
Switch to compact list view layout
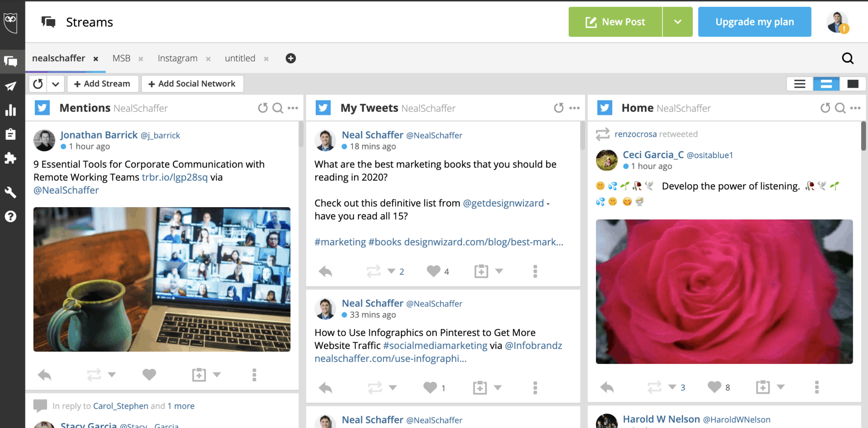[800, 84]
